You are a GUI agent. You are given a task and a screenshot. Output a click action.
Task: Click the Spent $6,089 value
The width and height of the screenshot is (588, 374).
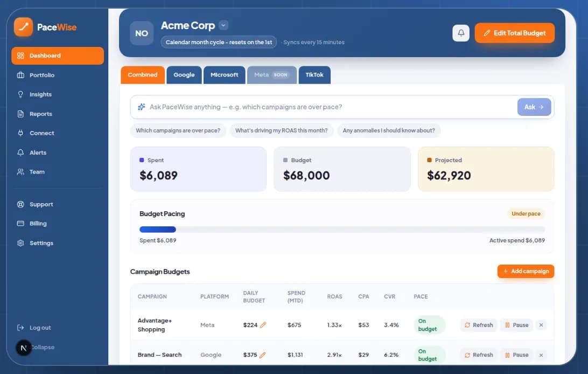(x=159, y=175)
